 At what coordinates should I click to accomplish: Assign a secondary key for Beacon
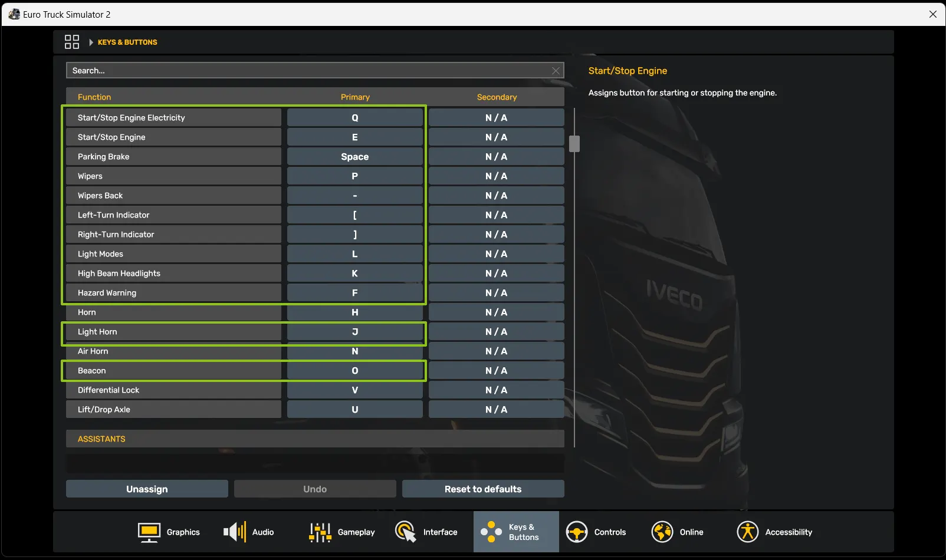[497, 371]
